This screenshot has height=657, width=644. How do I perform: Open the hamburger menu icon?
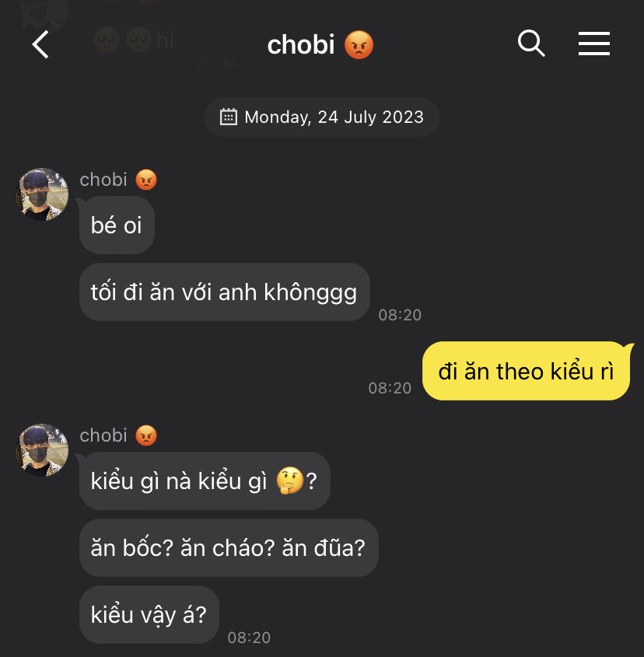click(x=593, y=44)
